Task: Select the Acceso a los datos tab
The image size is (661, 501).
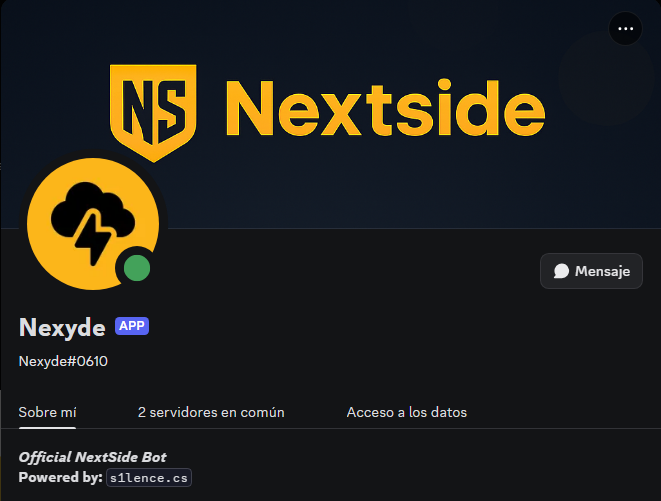Action: click(407, 412)
